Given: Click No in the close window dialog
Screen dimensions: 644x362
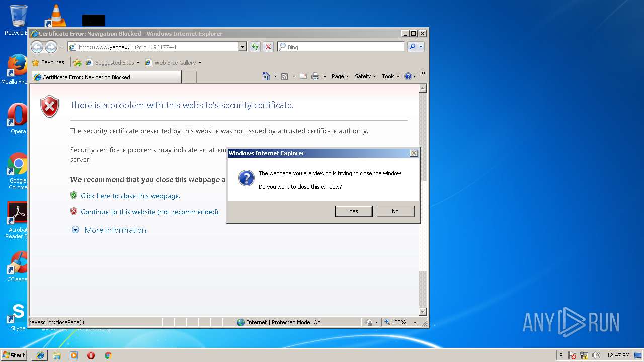Looking at the screenshot, I should click(395, 211).
